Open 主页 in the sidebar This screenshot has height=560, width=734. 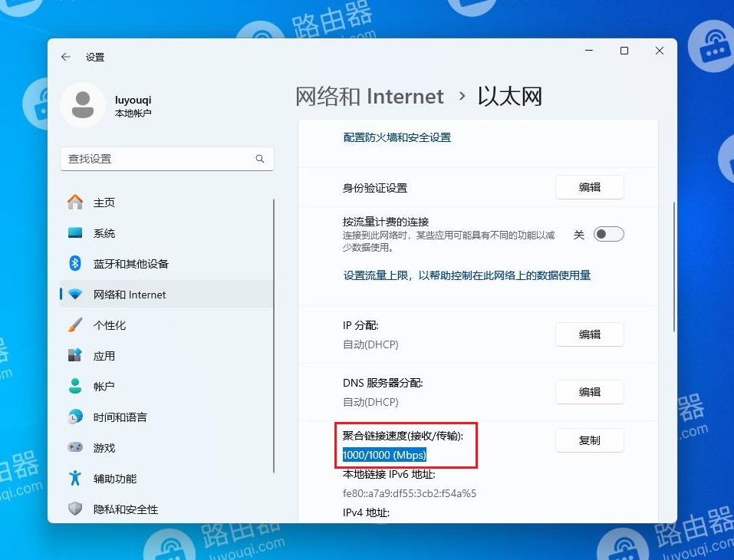pos(166,203)
